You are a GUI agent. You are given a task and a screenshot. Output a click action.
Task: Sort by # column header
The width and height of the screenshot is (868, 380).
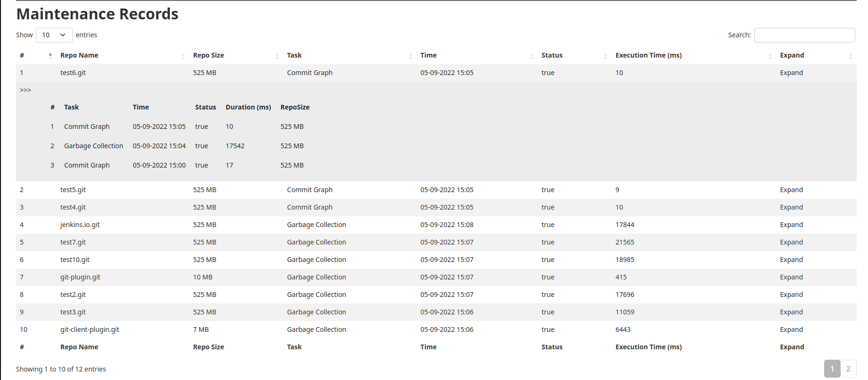click(36, 55)
